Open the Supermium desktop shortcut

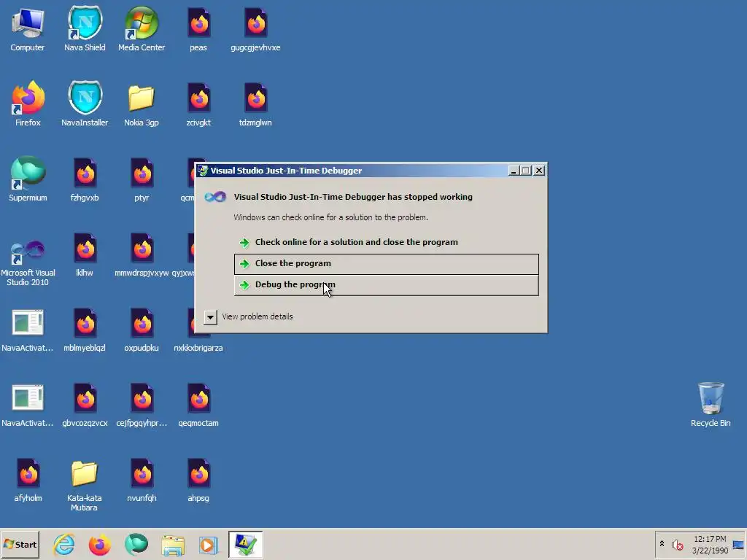point(28,179)
